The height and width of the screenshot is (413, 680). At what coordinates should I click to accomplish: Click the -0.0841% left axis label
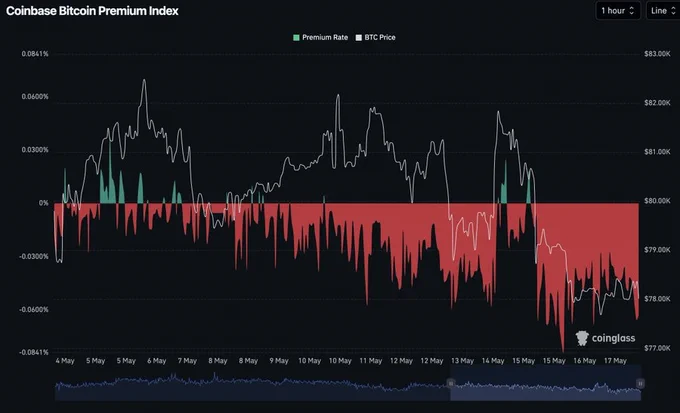pos(34,352)
